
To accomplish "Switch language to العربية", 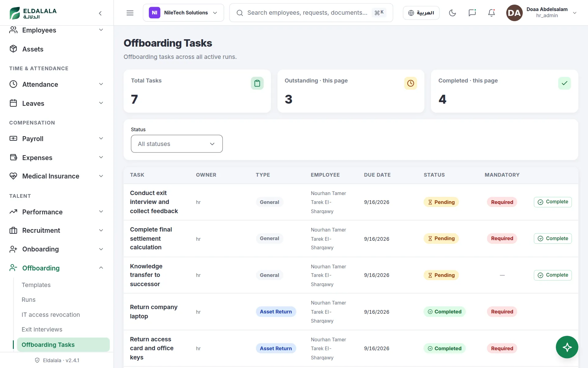I will pyautogui.click(x=421, y=13).
